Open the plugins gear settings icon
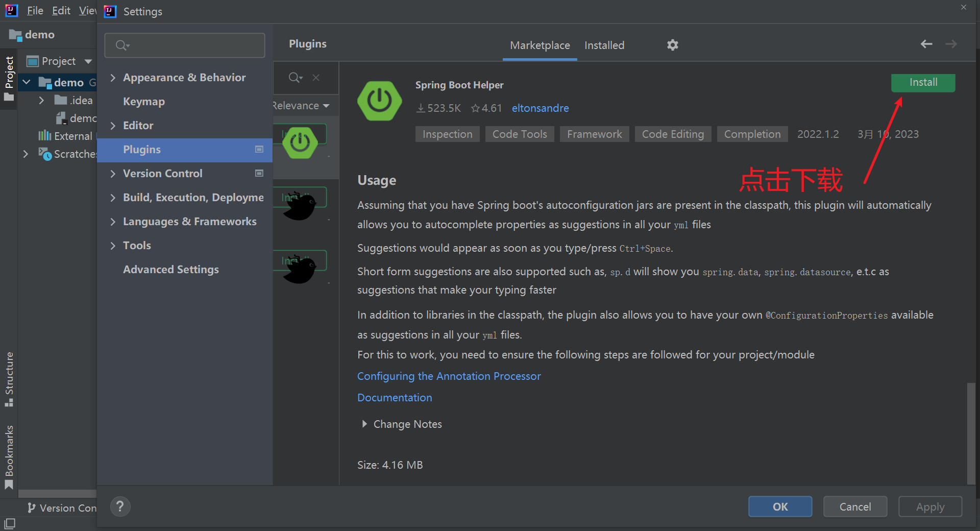Image resolution: width=980 pixels, height=531 pixels. pos(673,45)
